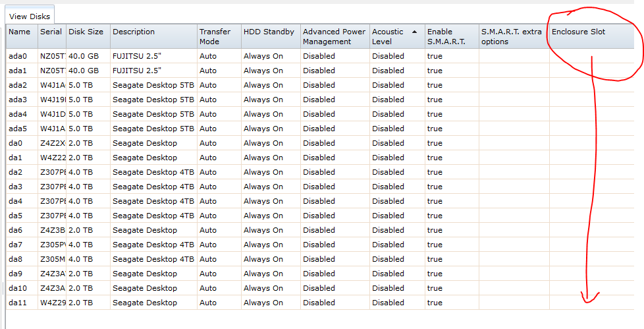Switch to the View Disks tab

tap(30, 16)
